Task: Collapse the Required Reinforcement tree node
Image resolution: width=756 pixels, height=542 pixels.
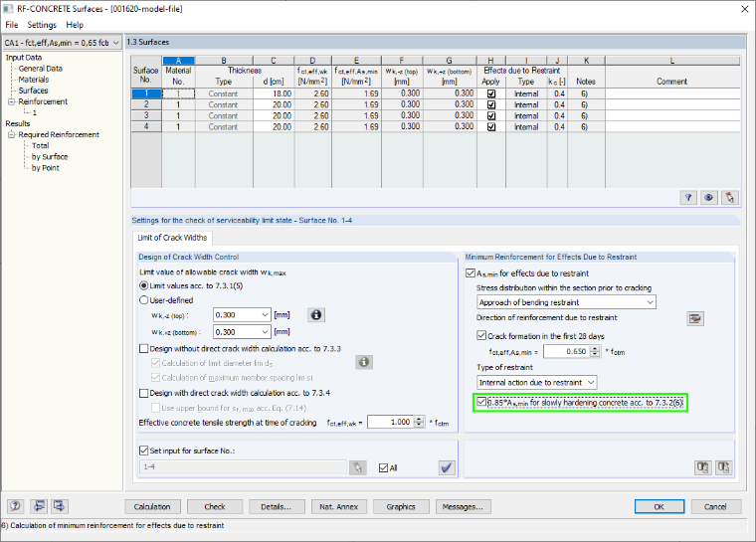Action: 12,134
